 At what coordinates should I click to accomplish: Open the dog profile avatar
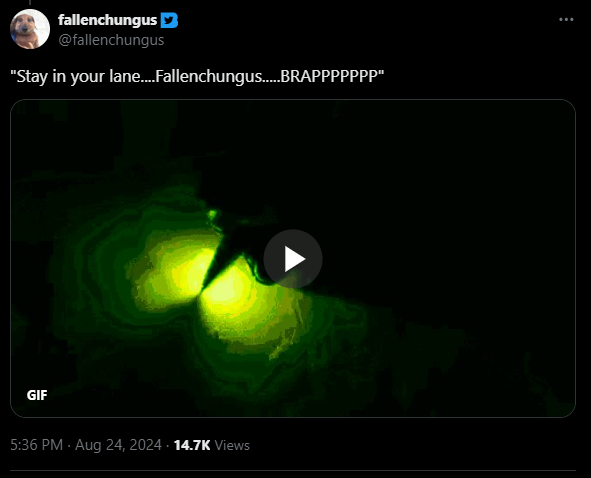tap(30, 29)
